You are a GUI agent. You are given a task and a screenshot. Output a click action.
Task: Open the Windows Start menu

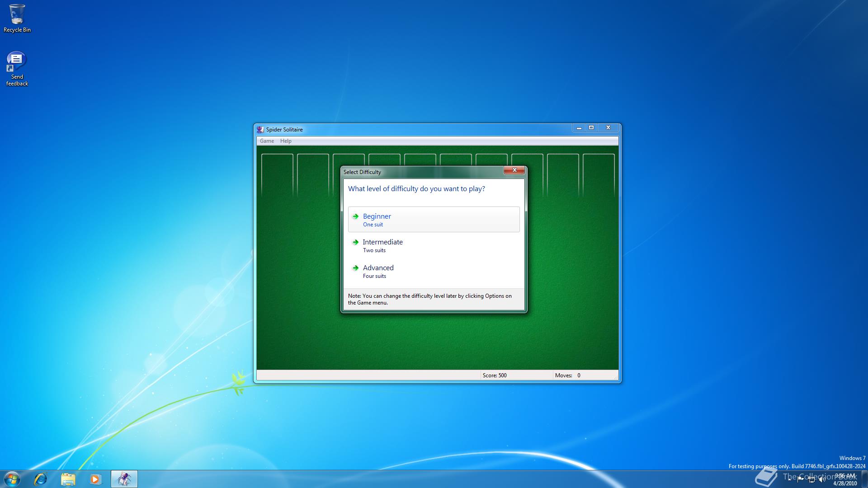[12, 479]
